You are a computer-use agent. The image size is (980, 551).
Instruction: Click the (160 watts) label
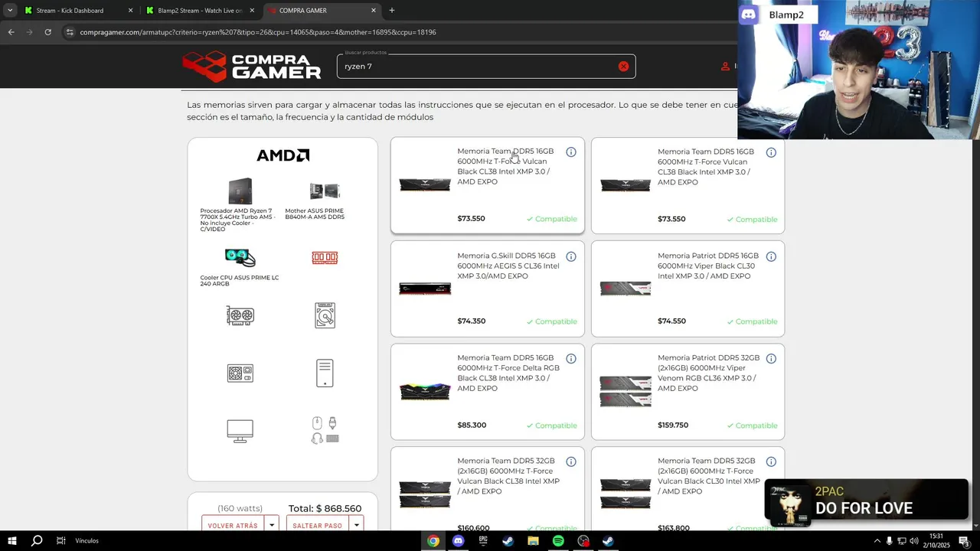[x=240, y=509]
